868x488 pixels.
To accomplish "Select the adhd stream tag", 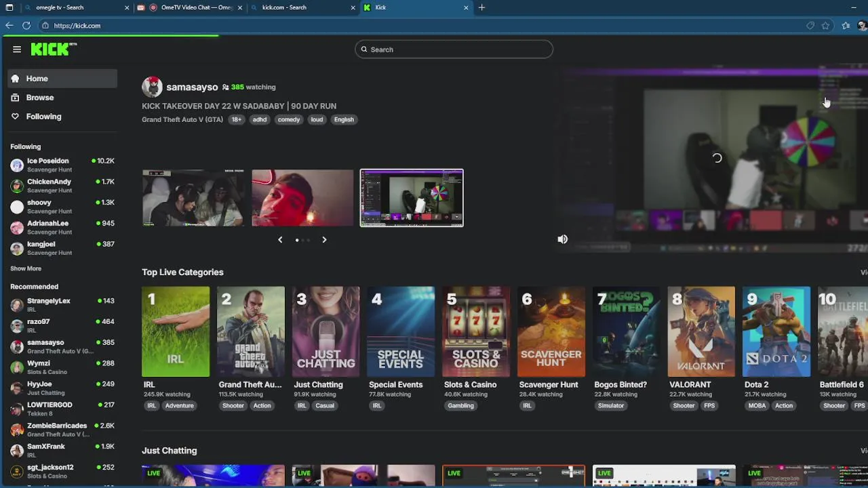I will click(260, 119).
